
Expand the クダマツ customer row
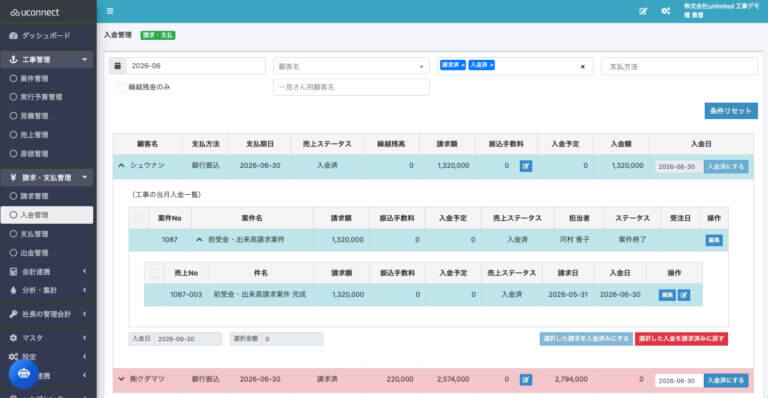[x=121, y=379]
